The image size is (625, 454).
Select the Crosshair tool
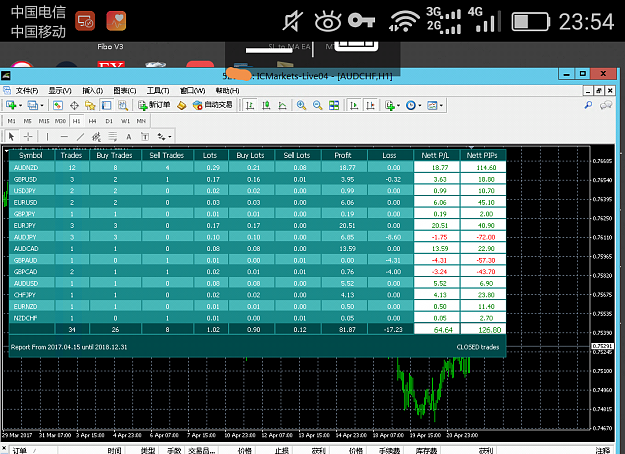tap(28, 137)
